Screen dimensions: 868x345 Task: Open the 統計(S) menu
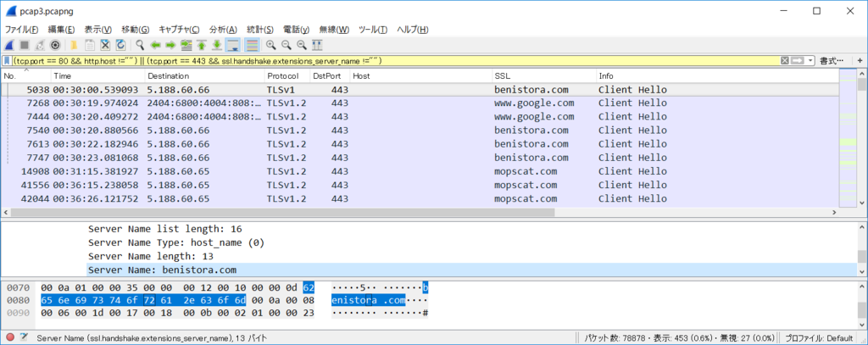tap(260, 30)
